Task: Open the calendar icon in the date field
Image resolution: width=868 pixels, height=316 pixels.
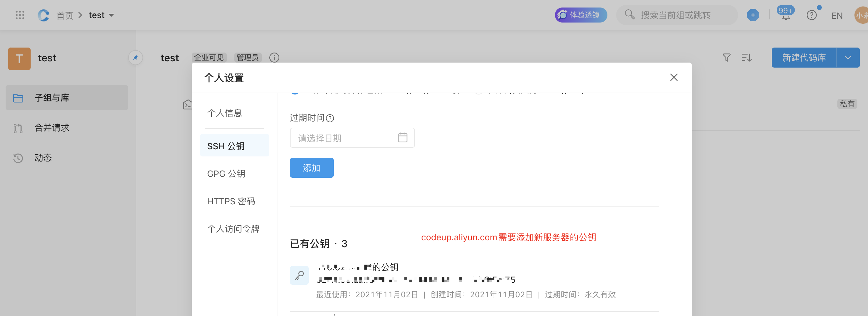Action: [403, 138]
